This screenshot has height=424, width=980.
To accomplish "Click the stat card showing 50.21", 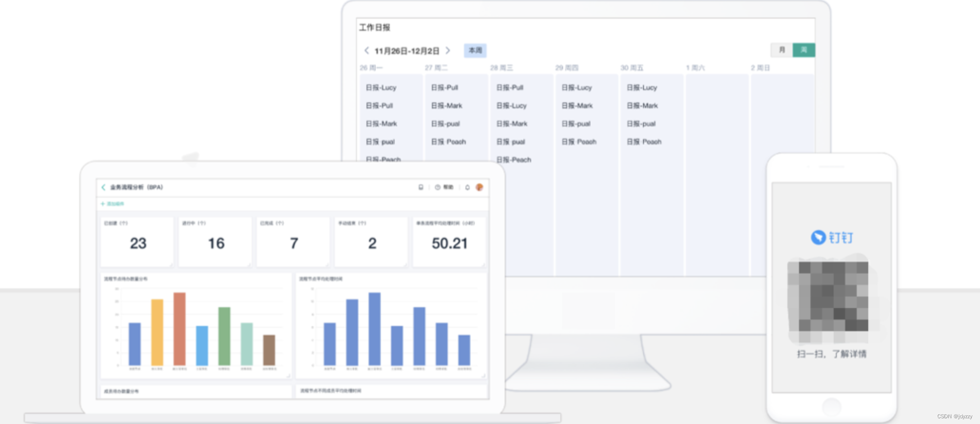I will point(449,242).
